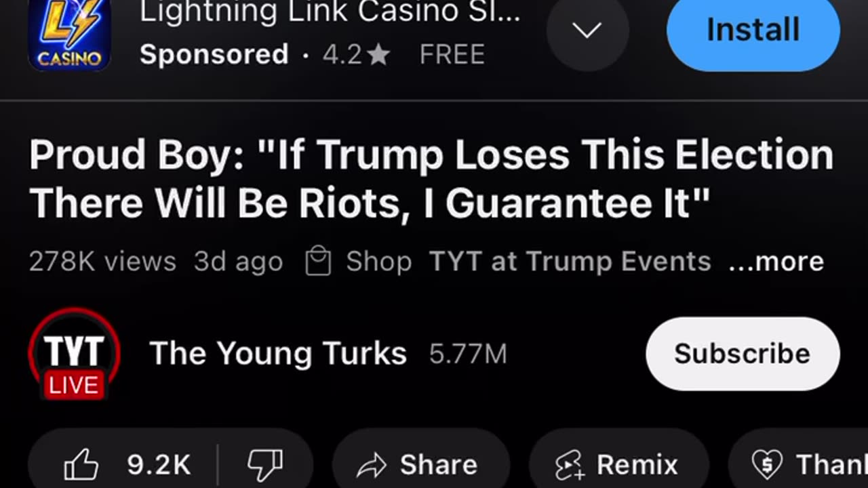868x488 pixels.
Task: Tap the Sponsored label
Action: coord(214,54)
